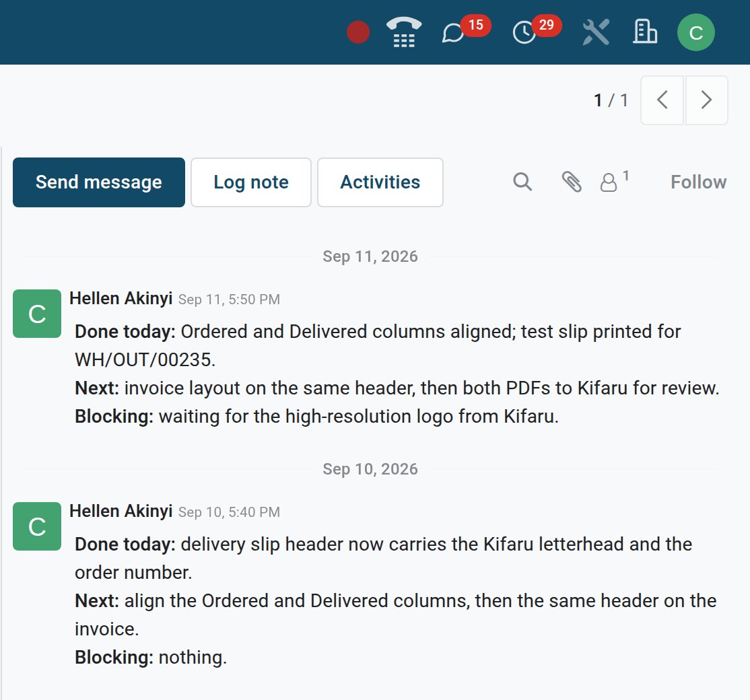Go to the previous record arrow
Viewport: 750px width, 700px height.
662,100
